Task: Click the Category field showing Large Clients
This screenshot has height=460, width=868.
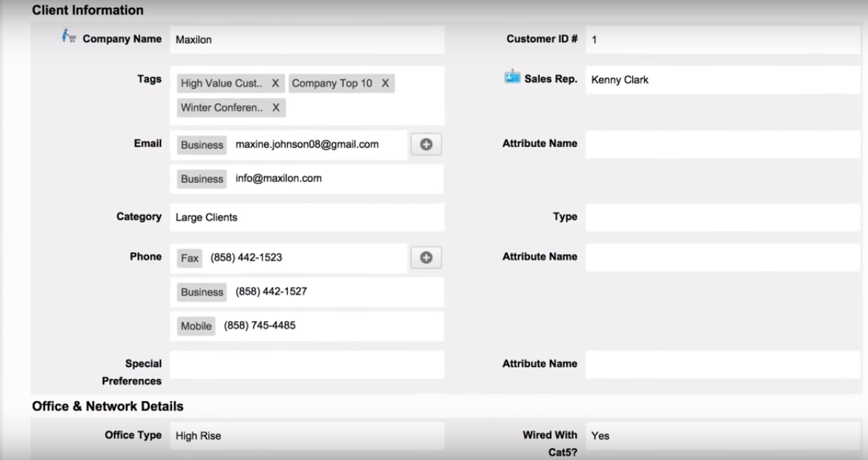Action: pyautogui.click(x=307, y=217)
